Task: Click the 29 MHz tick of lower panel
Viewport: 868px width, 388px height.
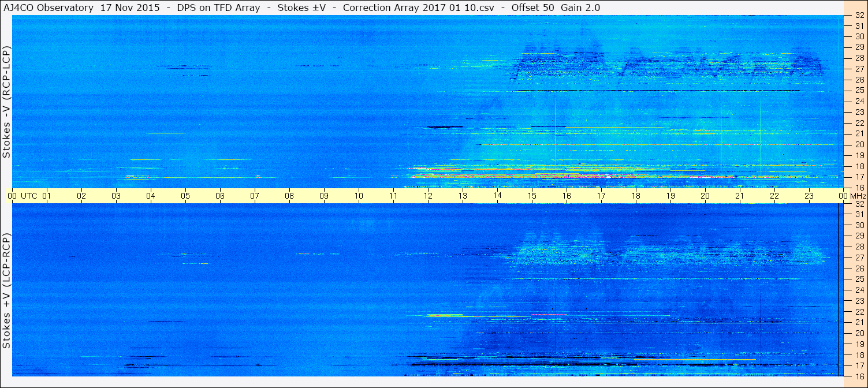Action: [859, 236]
